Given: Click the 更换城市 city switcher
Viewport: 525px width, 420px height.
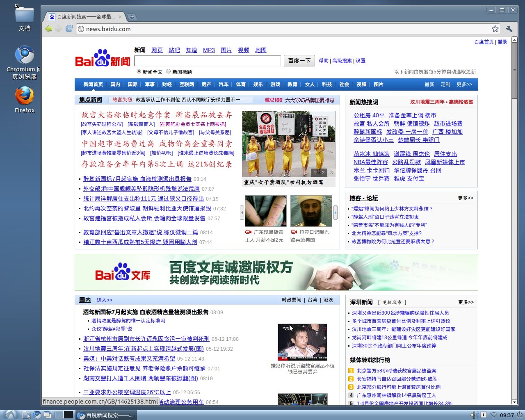Looking at the screenshot, I should (x=392, y=302).
